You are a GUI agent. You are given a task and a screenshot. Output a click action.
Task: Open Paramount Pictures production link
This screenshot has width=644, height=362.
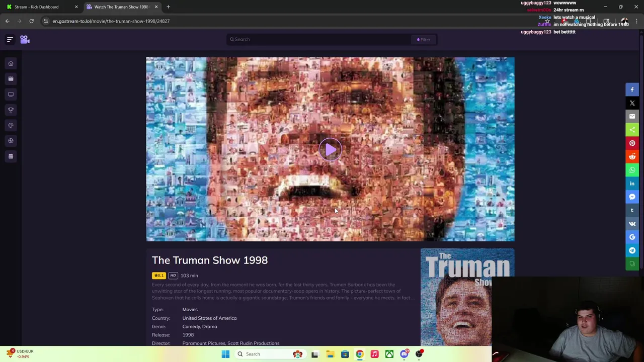point(203,343)
